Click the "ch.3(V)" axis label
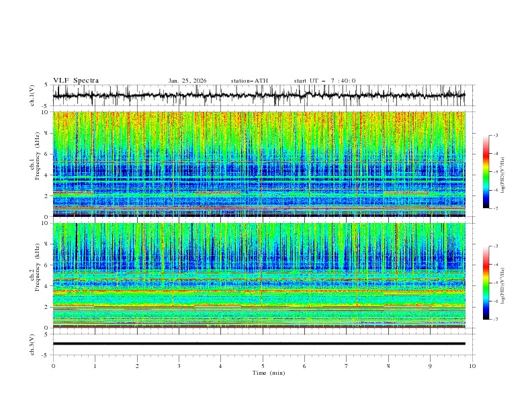Viewport: 532px width, 411px height. [x=32, y=345]
